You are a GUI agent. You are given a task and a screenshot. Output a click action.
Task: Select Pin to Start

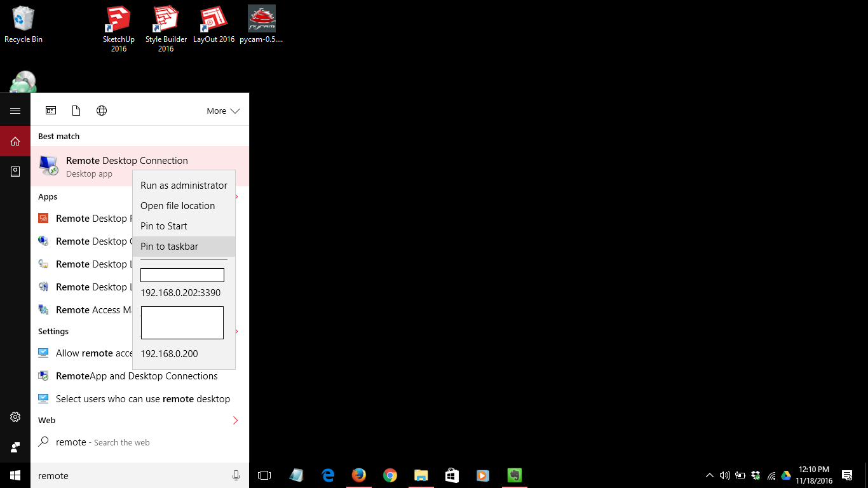184,226
